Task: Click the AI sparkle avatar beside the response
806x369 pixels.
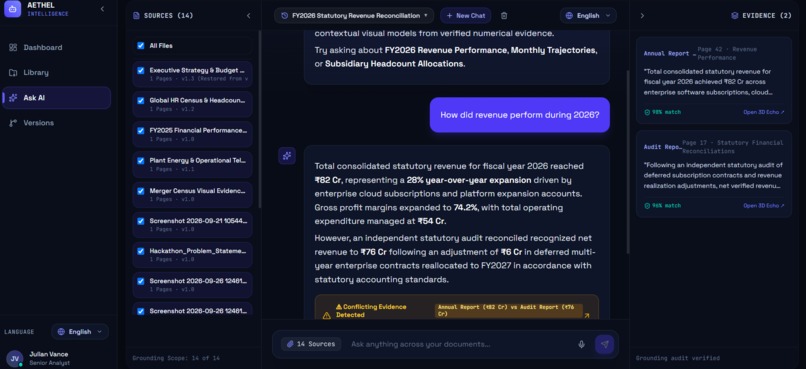Action: click(287, 156)
